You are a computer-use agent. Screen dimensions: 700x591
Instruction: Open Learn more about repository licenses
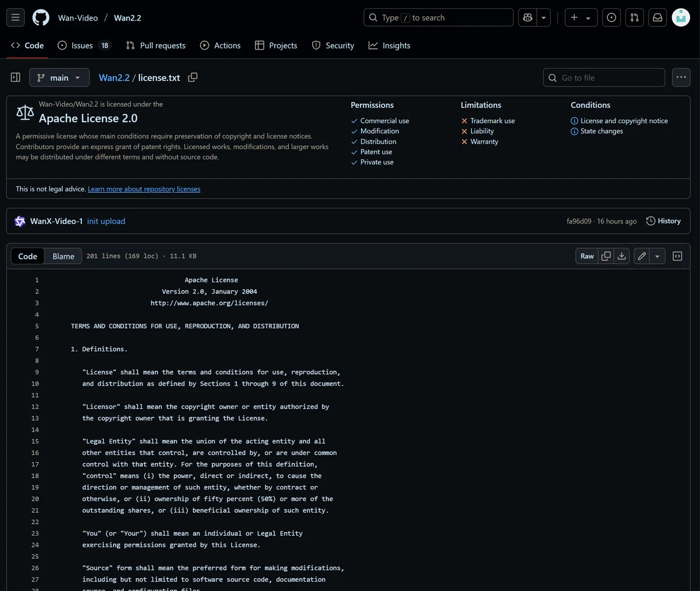(x=144, y=189)
